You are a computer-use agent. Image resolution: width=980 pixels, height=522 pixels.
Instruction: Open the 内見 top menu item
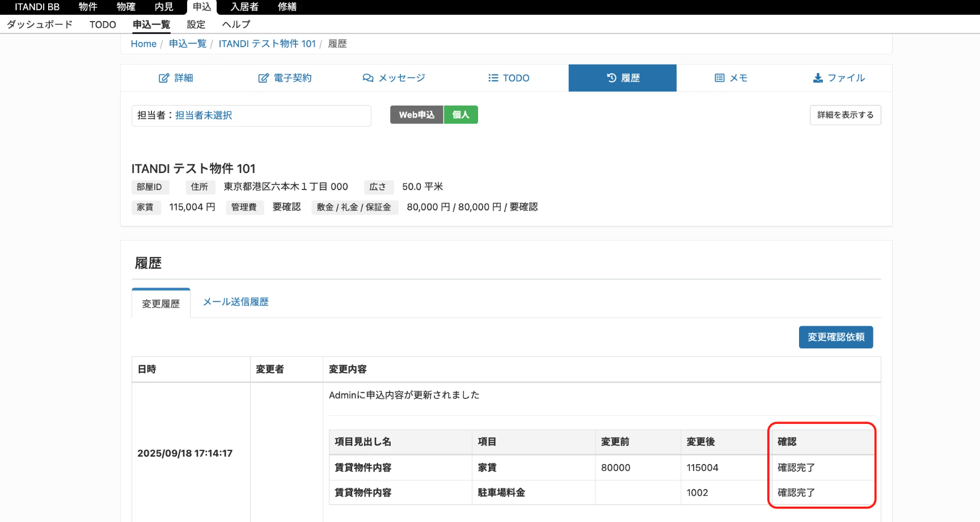coord(164,7)
